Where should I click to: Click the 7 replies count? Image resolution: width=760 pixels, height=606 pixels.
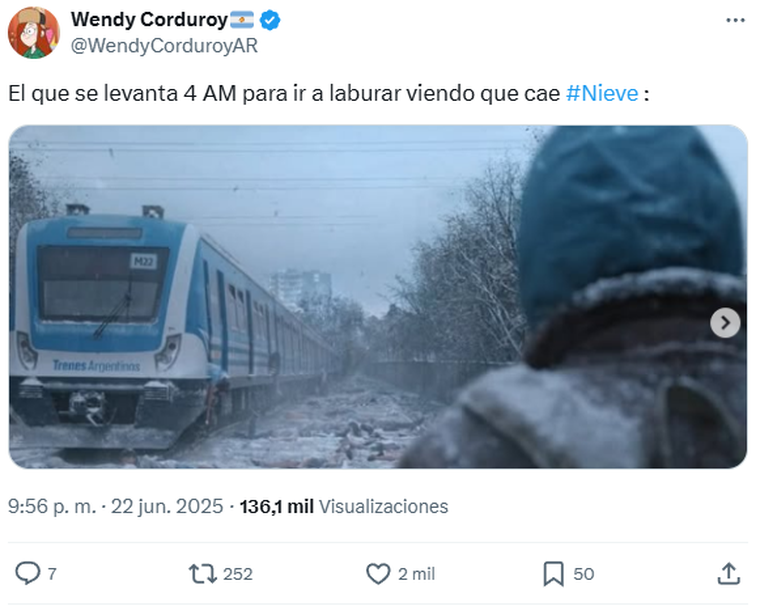click(52, 574)
